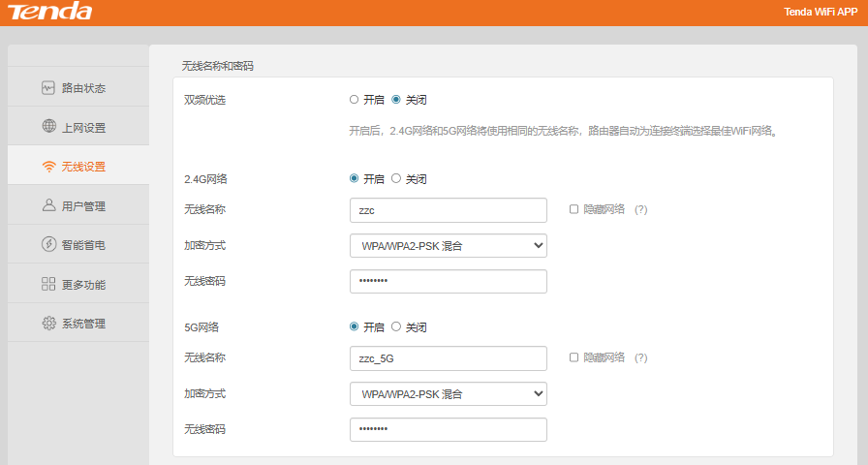This screenshot has width=868, height=465.
Task: Select 关闭 radio for 2.4G网络
Action: point(396,178)
